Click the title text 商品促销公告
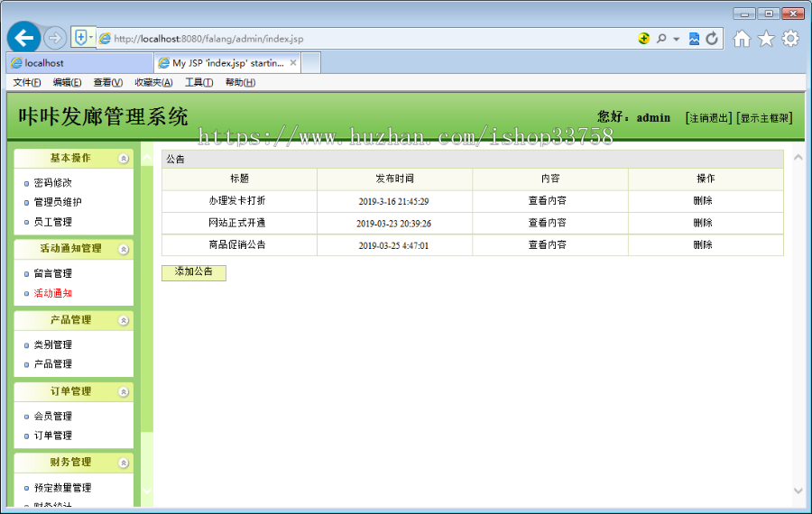 [x=237, y=244]
